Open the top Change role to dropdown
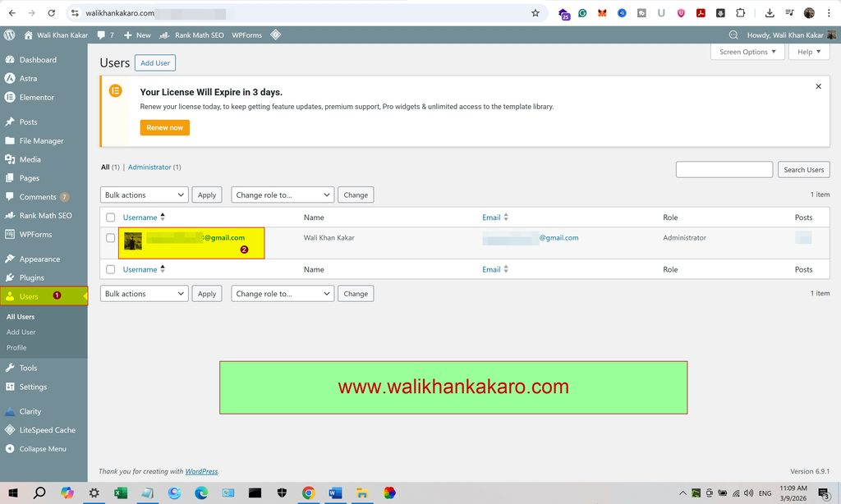The height and width of the screenshot is (504, 841). click(x=283, y=195)
